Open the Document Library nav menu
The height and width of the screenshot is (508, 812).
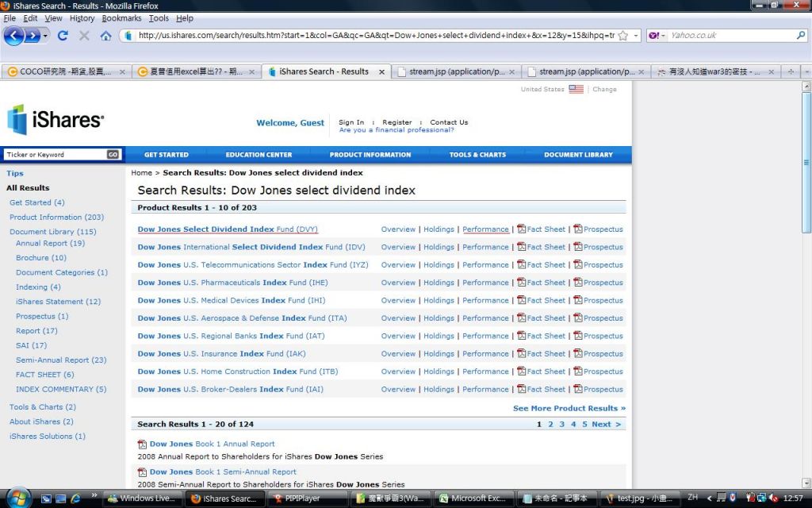[578, 155]
